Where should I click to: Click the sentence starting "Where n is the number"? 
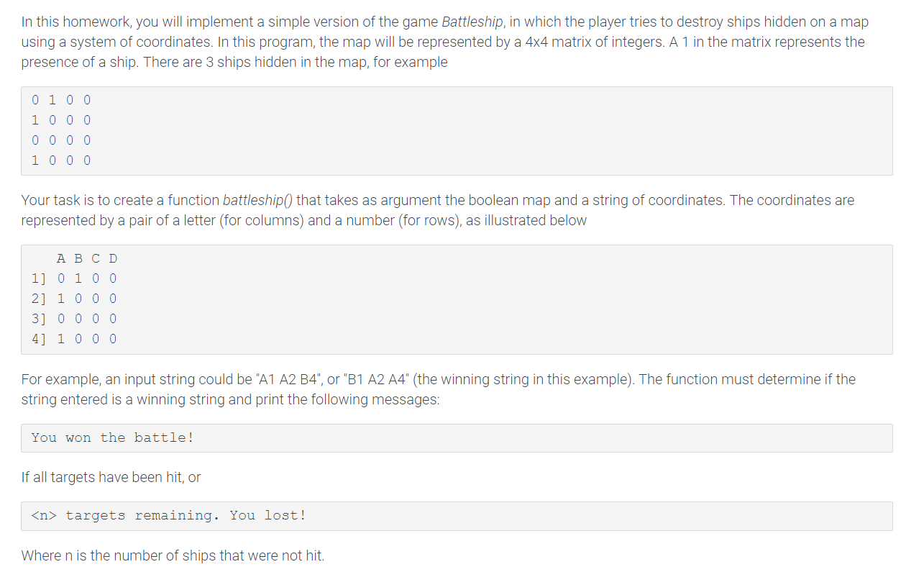(x=173, y=555)
